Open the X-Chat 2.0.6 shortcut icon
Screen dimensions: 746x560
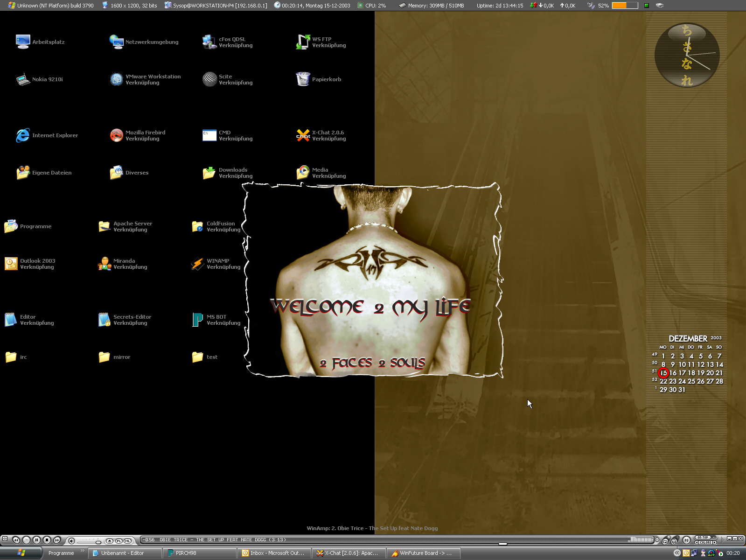303,135
